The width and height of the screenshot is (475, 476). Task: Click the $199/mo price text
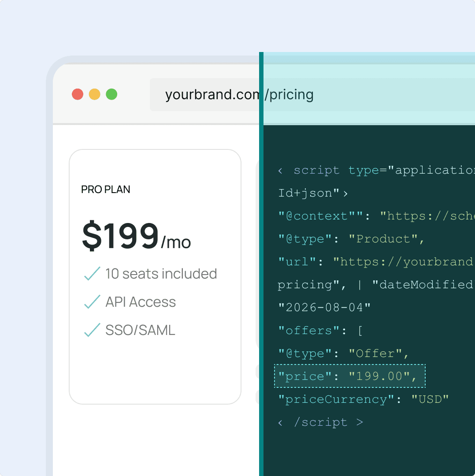tap(136, 235)
